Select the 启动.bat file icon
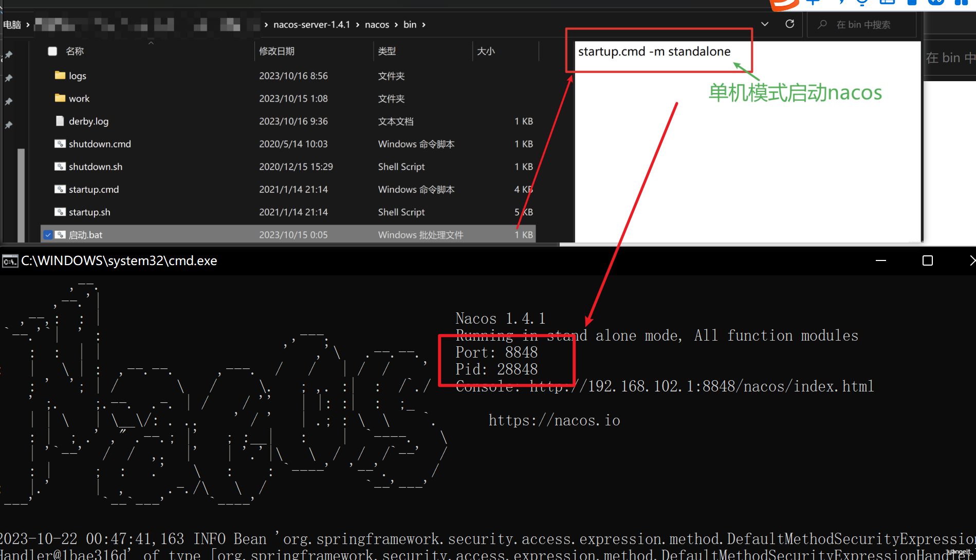This screenshot has height=560, width=976. point(60,235)
